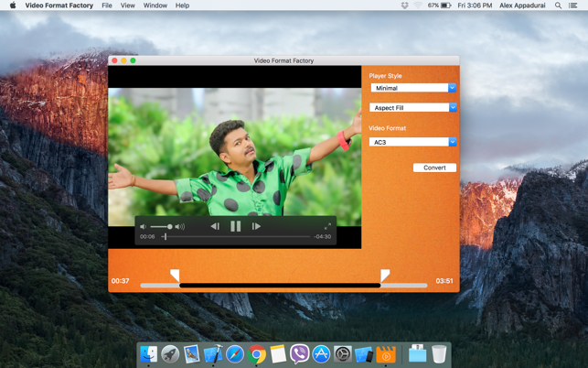Open the View menu

[127, 5]
